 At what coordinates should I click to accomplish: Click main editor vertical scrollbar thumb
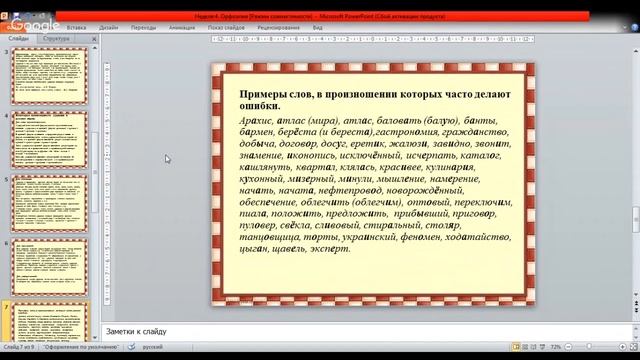[x=636, y=220]
